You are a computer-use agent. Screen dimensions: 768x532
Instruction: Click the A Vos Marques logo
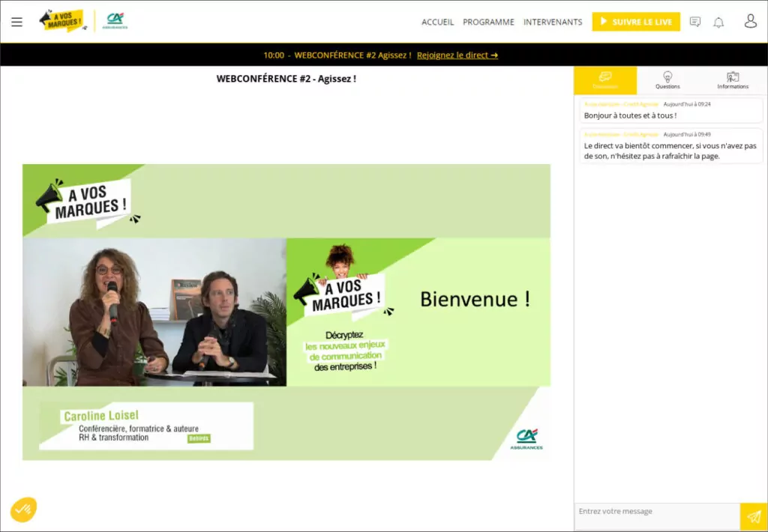(x=63, y=21)
